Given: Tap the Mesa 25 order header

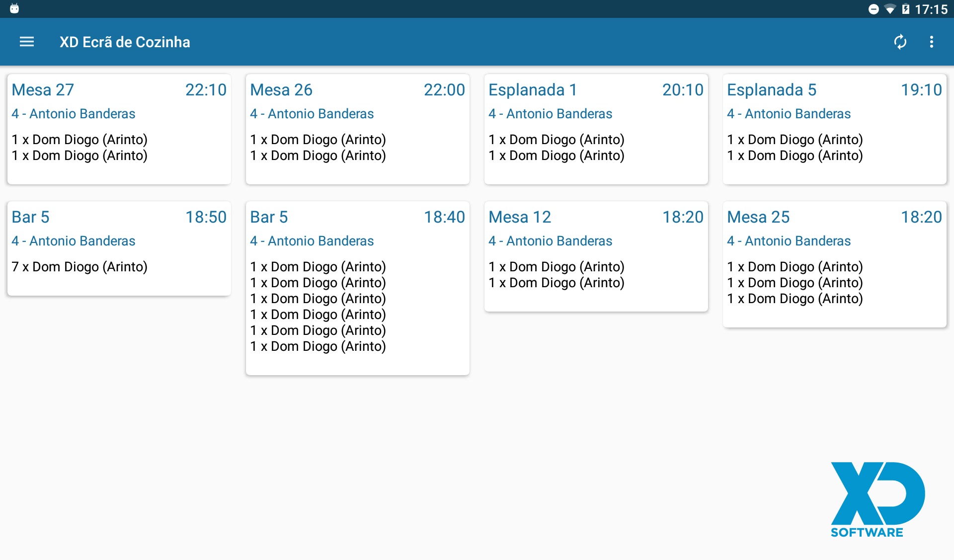Looking at the screenshot, I should (x=758, y=217).
